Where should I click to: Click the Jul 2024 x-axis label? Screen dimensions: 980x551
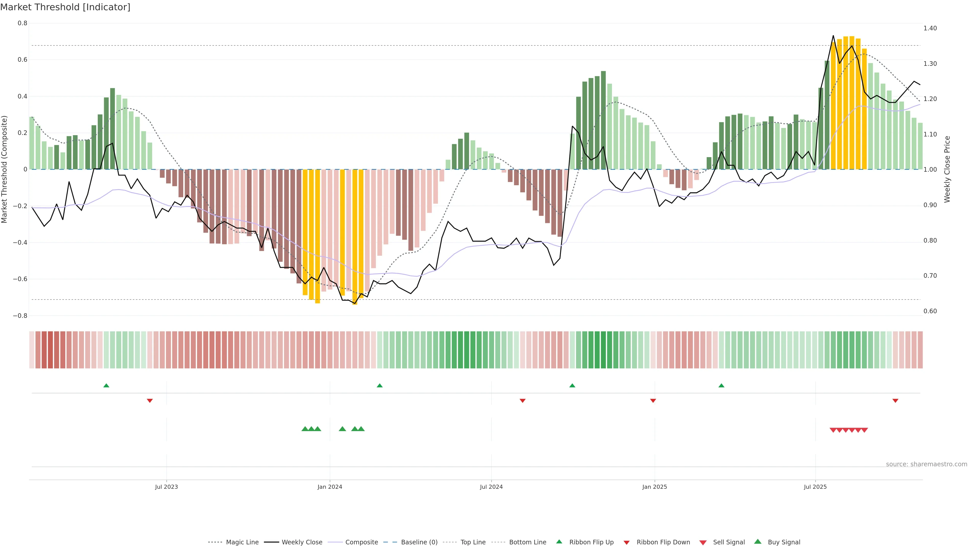point(491,487)
